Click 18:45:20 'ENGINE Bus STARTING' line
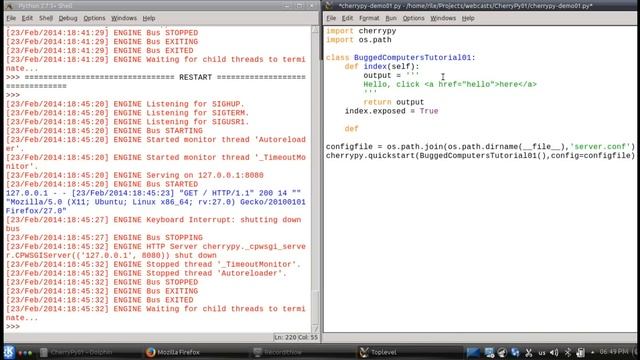 tap(104, 131)
